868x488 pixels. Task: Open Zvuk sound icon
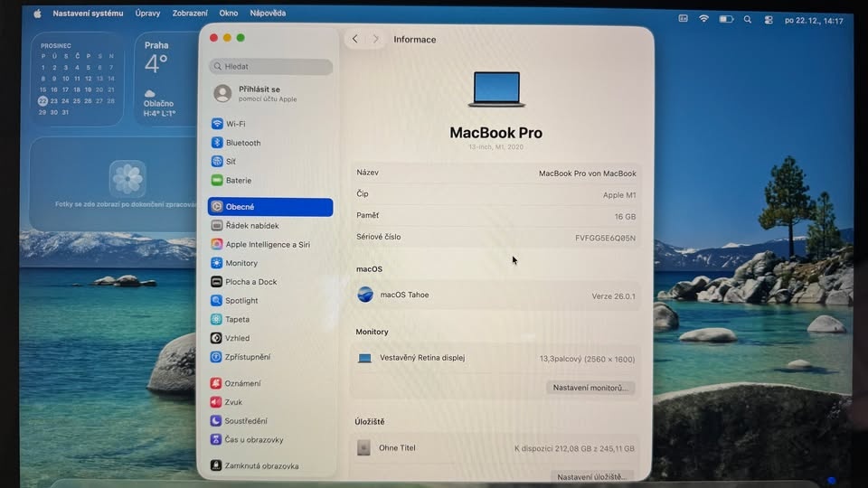(216, 401)
